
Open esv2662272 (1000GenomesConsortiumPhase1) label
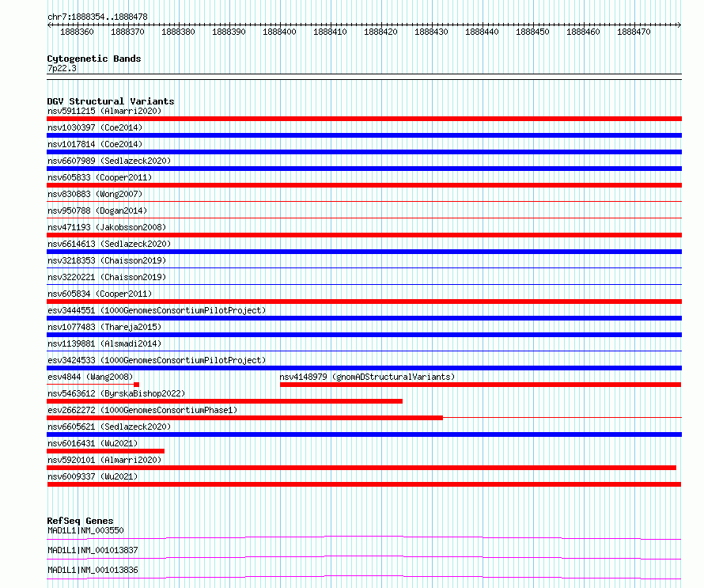coord(142,410)
